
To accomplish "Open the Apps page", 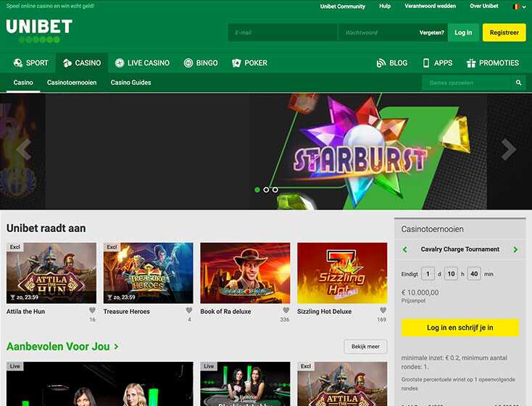I will [x=437, y=63].
